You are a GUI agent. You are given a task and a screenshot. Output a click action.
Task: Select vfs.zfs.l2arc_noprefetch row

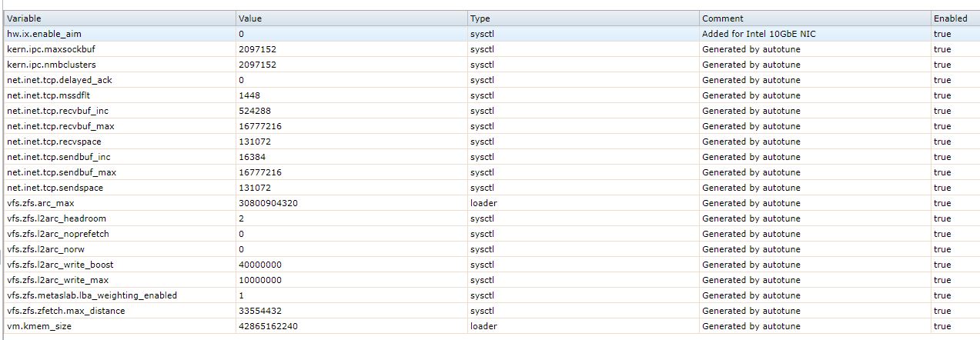point(492,234)
